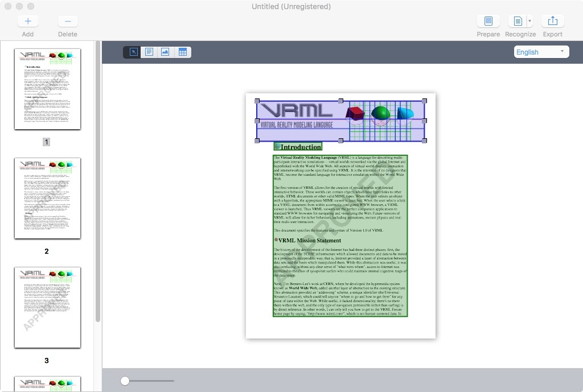Click the right-middle handle of blue selection
The image size is (583, 392).
click(x=425, y=121)
